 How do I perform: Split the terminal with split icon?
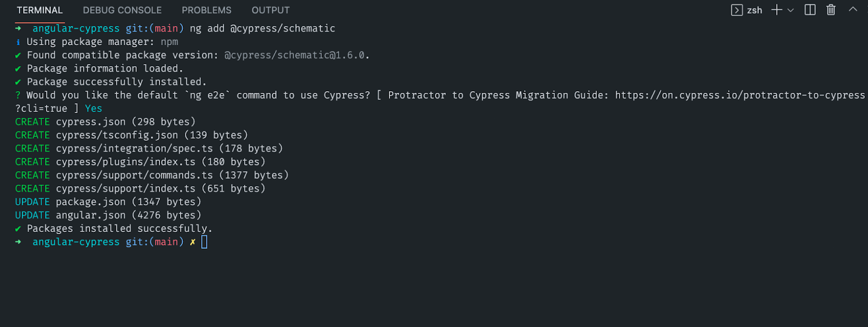tap(810, 10)
